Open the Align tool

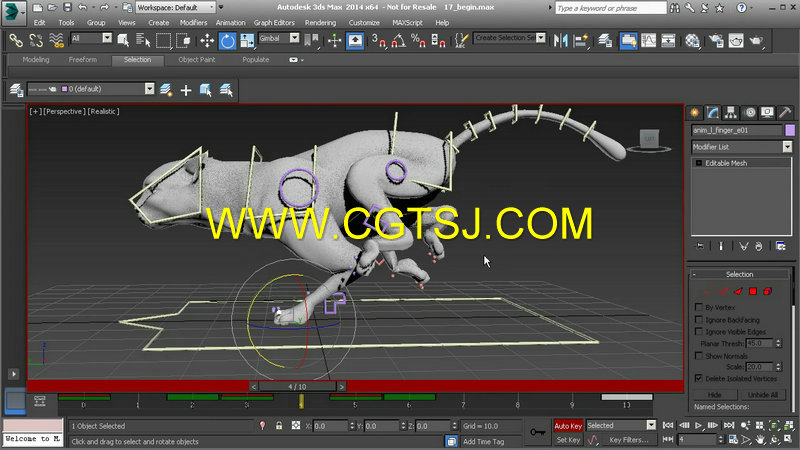click(581, 40)
